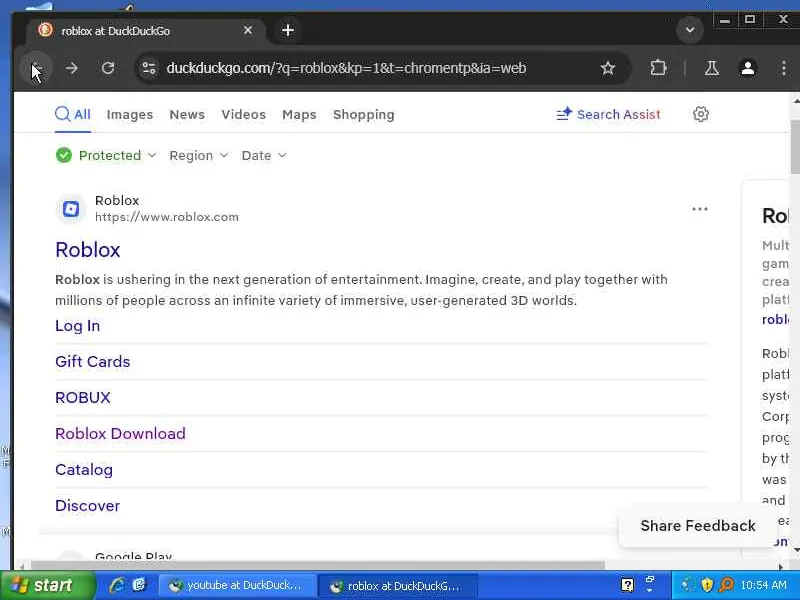800x600 pixels.
Task: Expand the Date filter dropdown
Action: point(264,155)
